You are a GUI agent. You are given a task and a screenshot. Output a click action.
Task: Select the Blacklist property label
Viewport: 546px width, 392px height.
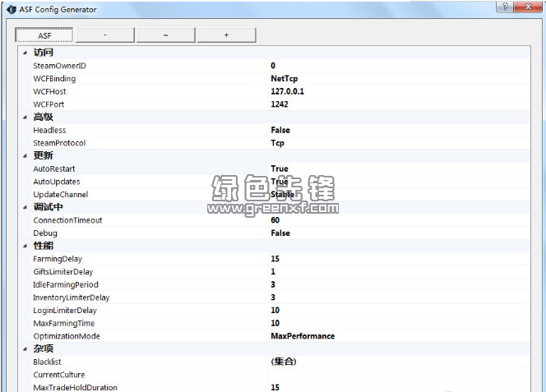click(47, 362)
